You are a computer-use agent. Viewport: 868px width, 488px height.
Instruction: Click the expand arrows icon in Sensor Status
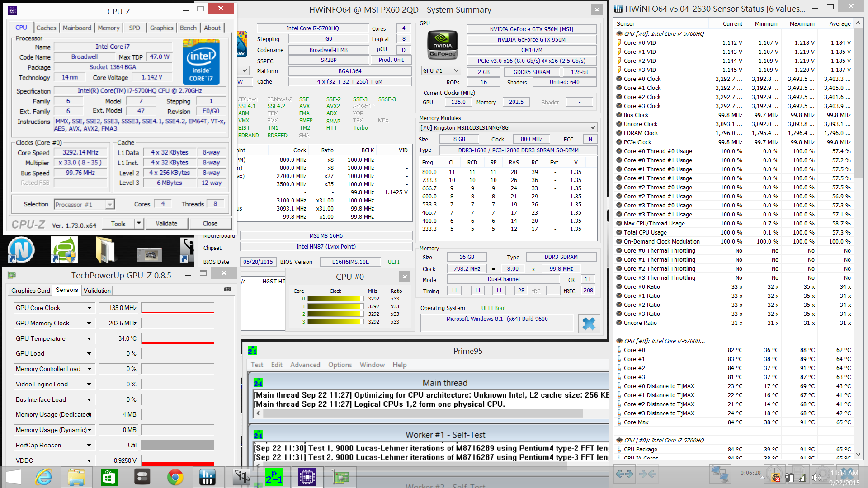point(624,474)
